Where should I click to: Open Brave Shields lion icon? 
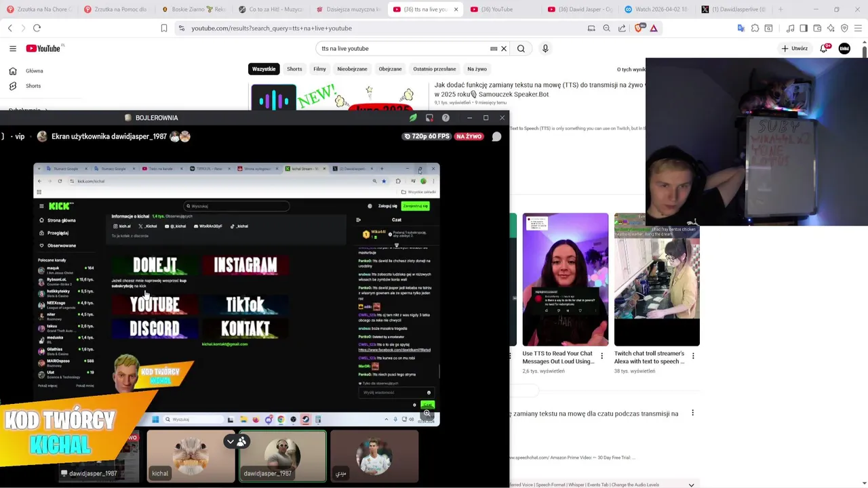click(x=638, y=28)
